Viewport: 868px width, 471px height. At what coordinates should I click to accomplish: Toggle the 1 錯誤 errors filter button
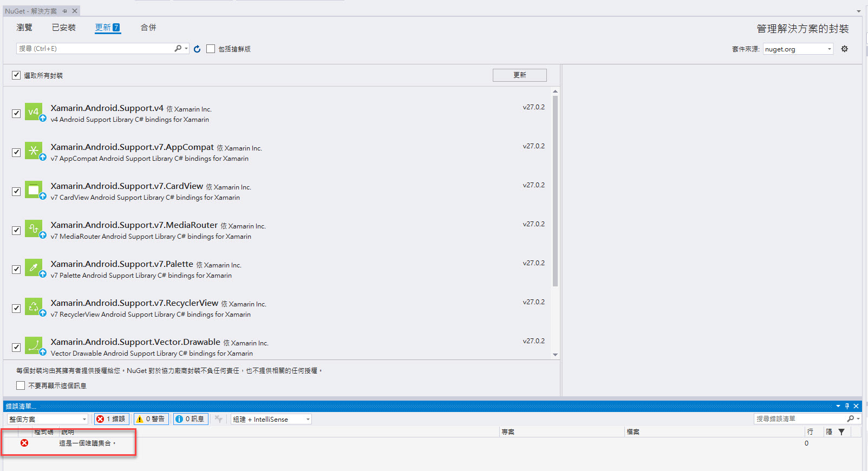pyautogui.click(x=112, y=419)
